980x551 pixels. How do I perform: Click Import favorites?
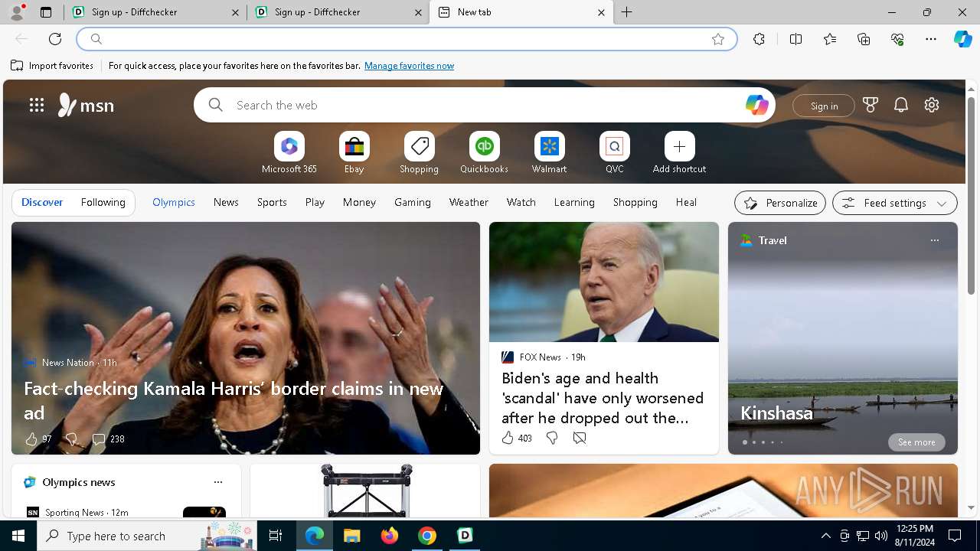(x=52, y=66)
